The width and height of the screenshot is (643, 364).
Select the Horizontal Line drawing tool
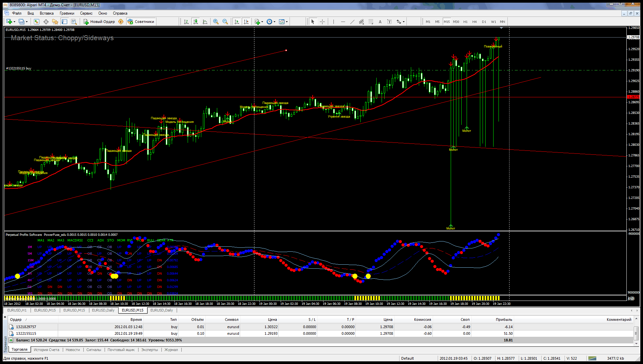[x=343, y=22]
